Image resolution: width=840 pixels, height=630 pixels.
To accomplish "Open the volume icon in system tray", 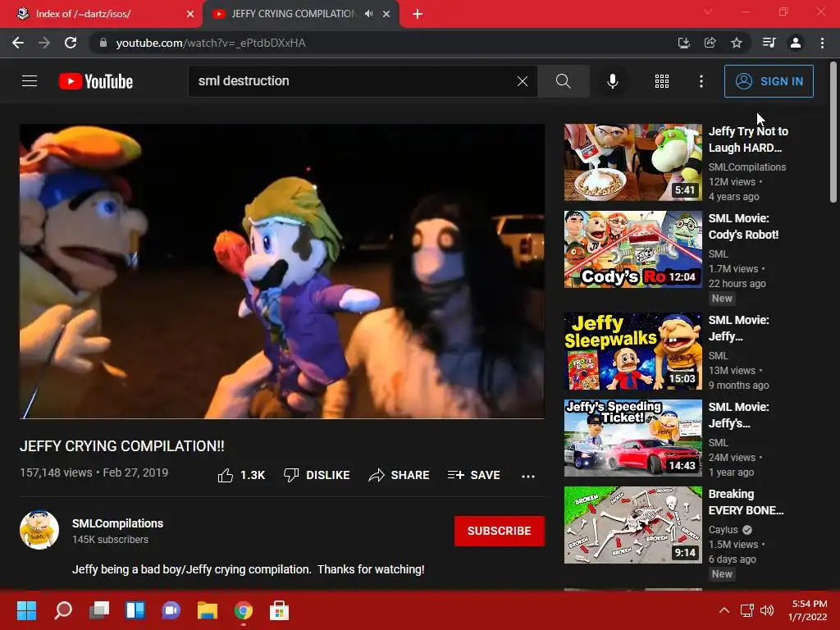I will point(767,610).
